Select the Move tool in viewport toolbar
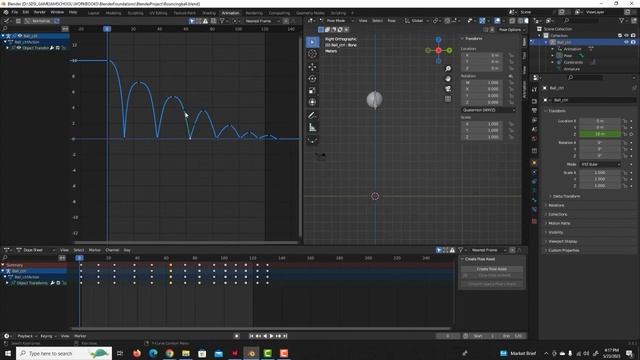 (x=312, y=67)
